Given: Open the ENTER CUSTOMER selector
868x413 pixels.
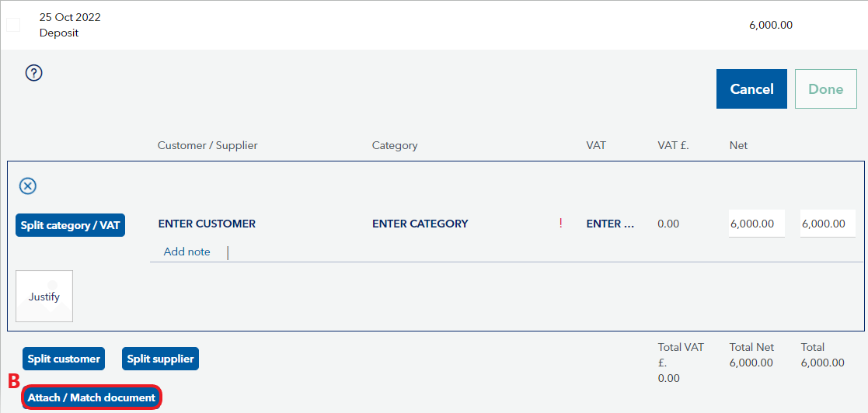Looking at the screenshot, I should coord(207,224).
